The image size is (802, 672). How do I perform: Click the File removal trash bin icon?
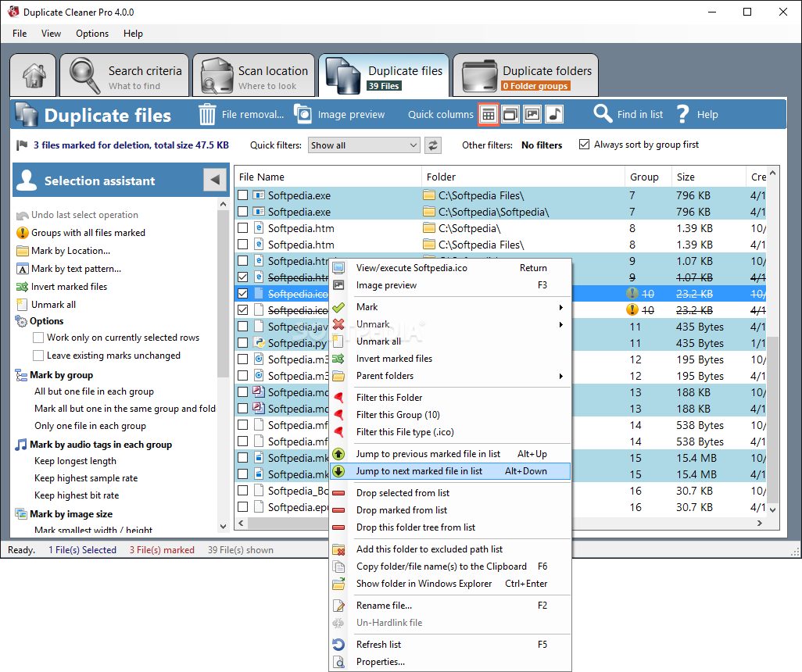click(x=207, y=114)
